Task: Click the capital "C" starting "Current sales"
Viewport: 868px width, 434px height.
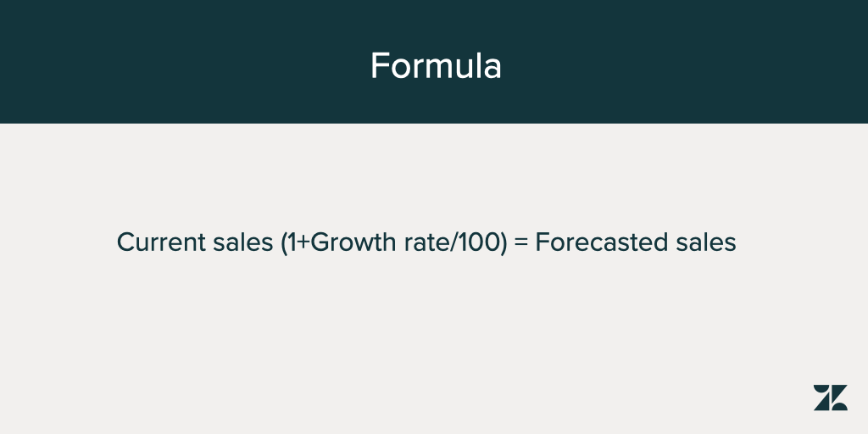Action: coord(125,242)
